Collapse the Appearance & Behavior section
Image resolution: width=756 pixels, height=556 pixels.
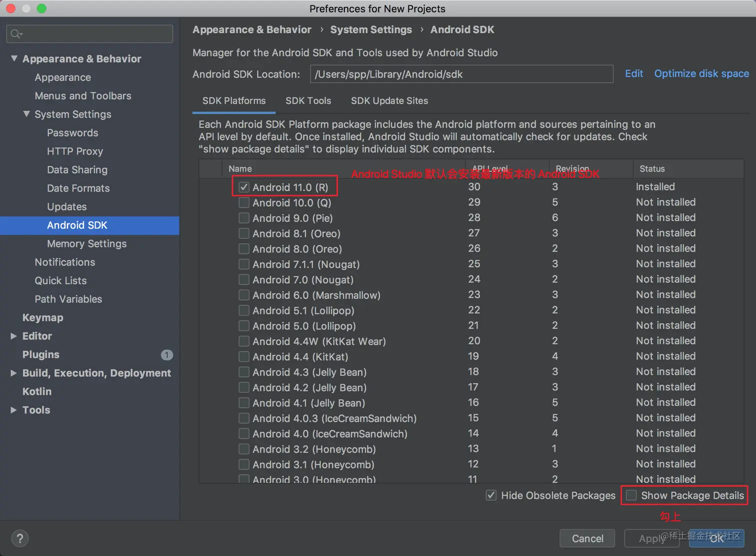pos(14,58)
